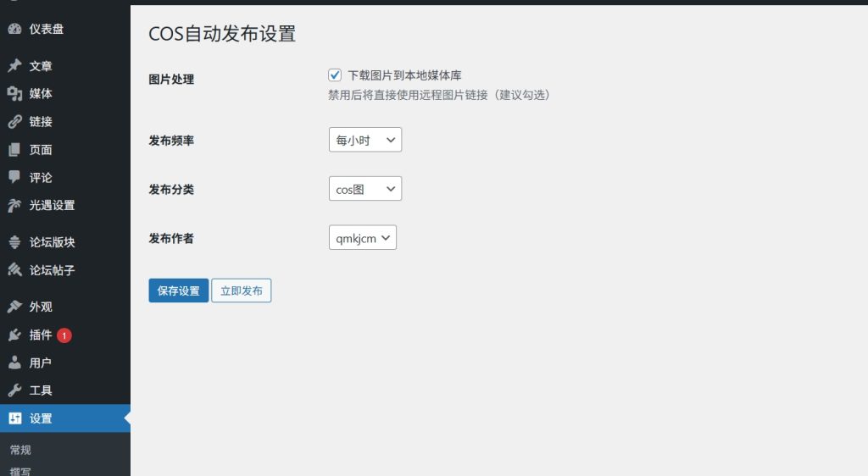Screen dimensions: 868x476
Task: Open 文章 menu item
Action: point(64,66)
